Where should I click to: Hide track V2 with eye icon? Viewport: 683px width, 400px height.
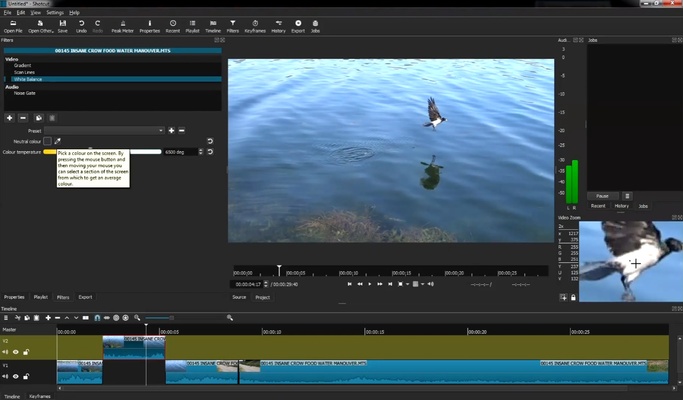tap(16, 352)
